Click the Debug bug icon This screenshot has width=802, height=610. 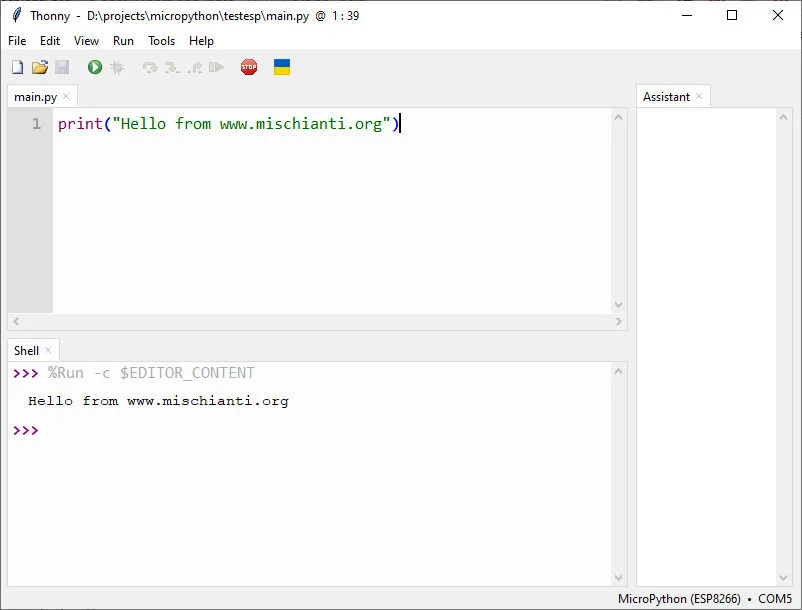pyautogui.click(x=117, y=67)
